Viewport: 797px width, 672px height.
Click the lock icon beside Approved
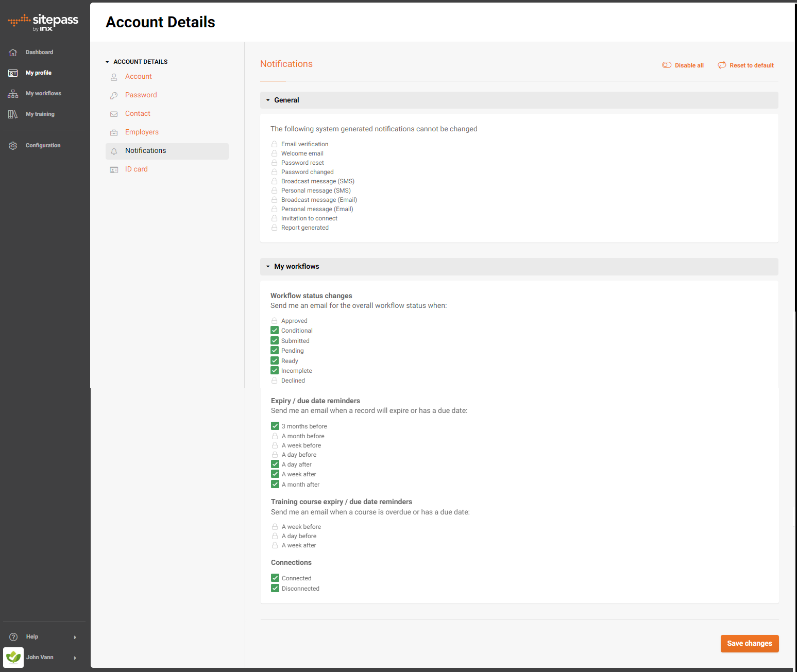point(274,321)
